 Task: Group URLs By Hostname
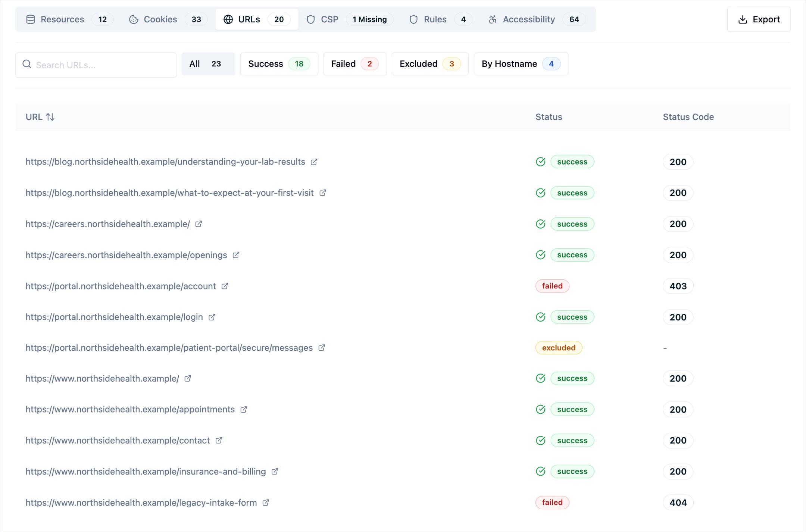point(521,64)
